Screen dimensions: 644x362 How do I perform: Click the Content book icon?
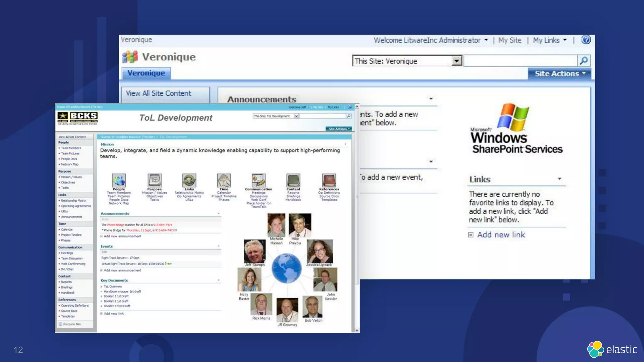[293, 180]
